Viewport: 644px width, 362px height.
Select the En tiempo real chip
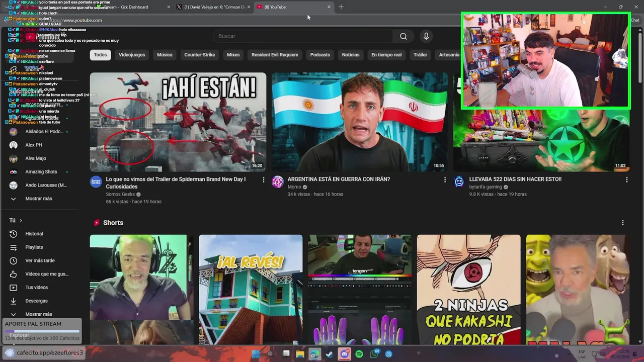click(x=386, y=55)
